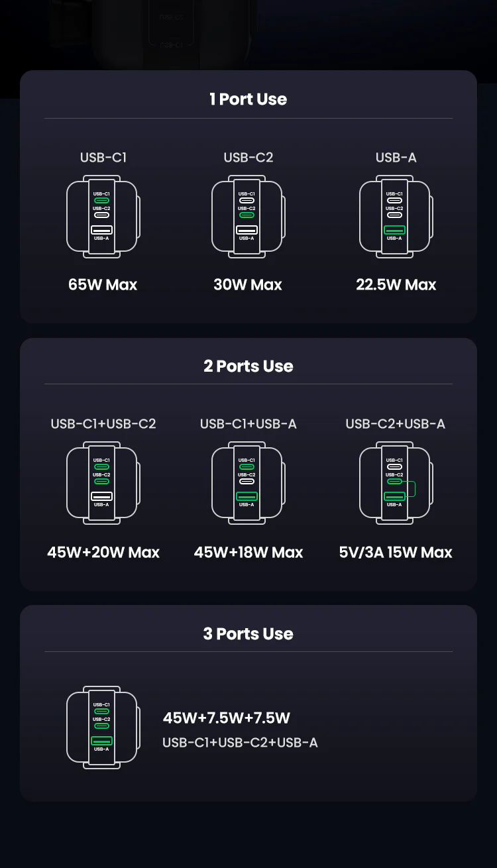497x868 pixels.
Task: Click the "USB-C2+USB-A" combination label
Action: click(396, 424)
